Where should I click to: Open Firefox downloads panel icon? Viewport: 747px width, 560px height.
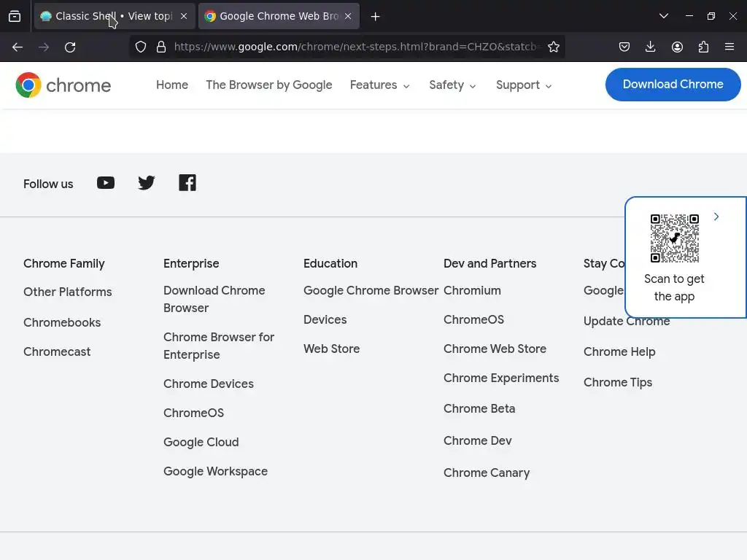tap(651, 47)
